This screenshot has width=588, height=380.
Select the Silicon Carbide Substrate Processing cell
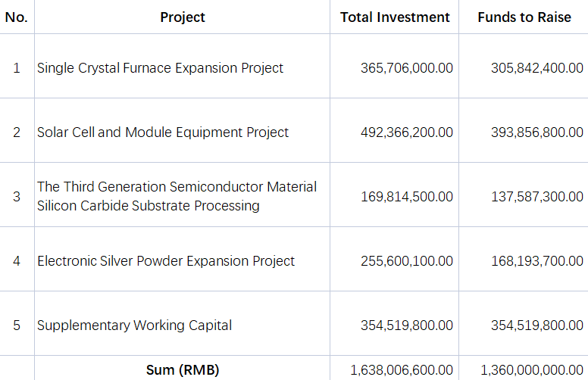click(x=183, y=195)
